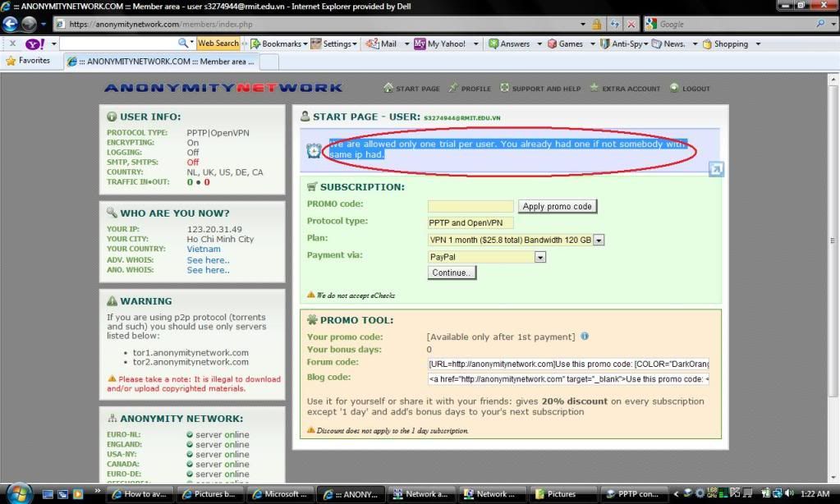Viewport: 840px width, 504px height.
Task: Open the search provider dropdown next to Google box
Action: pyautogui.click(x=833, y=24)
